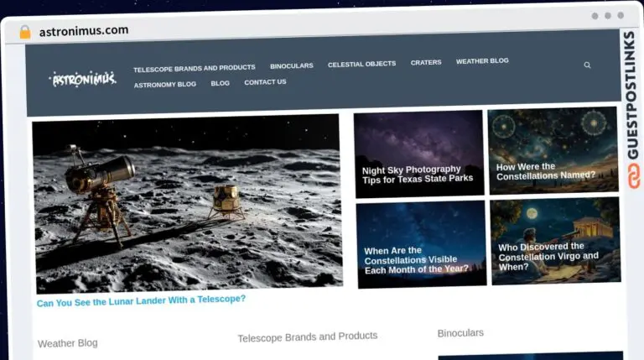Open the Binoculars menu item

pos(292,65)
